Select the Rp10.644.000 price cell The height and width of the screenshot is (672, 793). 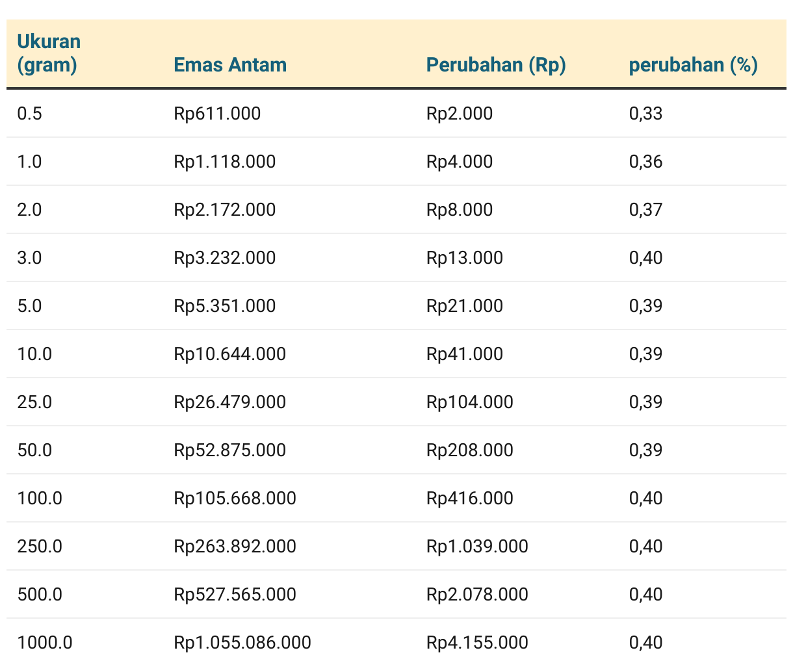[x=230, y=354]
